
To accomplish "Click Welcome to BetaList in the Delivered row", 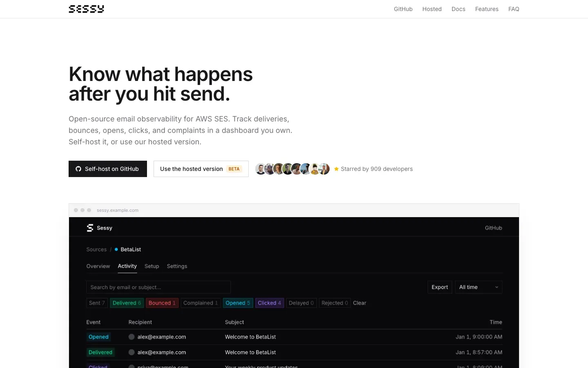I will tap(250, 352).
